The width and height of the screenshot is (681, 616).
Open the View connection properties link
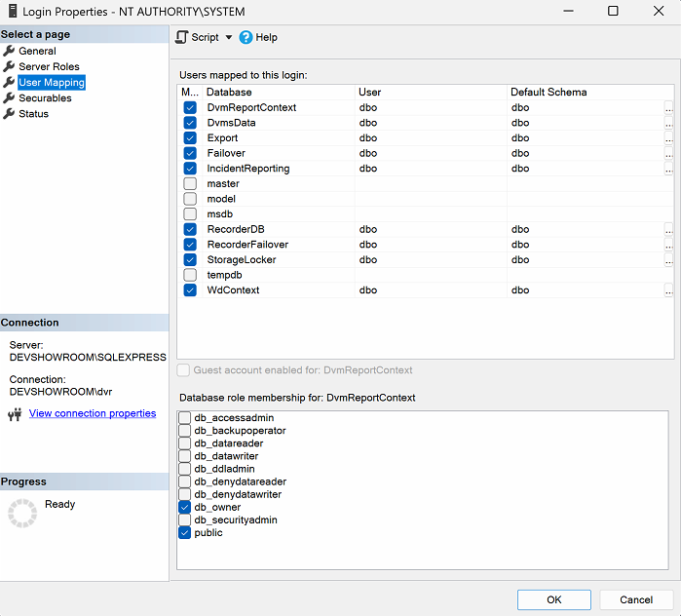[x=93, y=413]
